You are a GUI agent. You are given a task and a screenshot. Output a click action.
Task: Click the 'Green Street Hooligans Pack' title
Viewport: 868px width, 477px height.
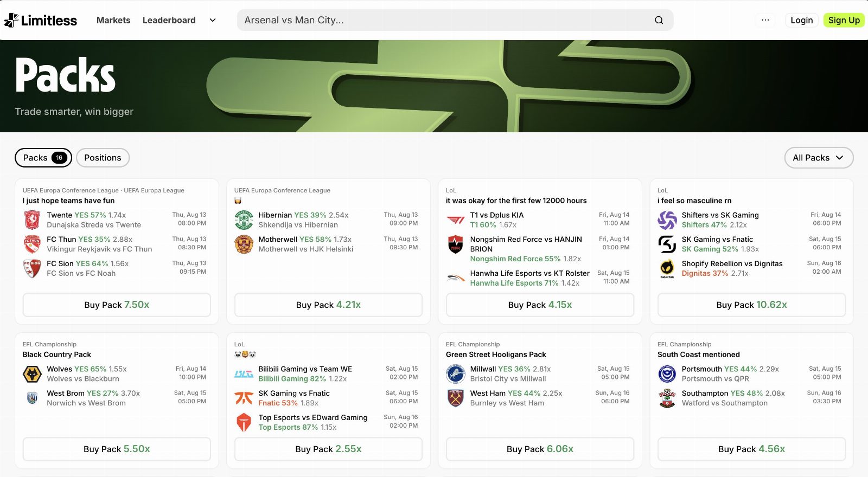496,354
